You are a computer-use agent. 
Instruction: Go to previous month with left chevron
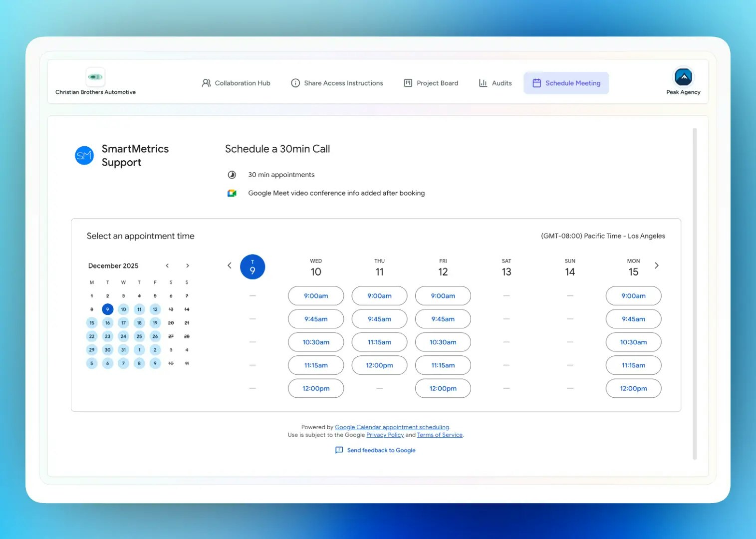click(x=167, y=266)
